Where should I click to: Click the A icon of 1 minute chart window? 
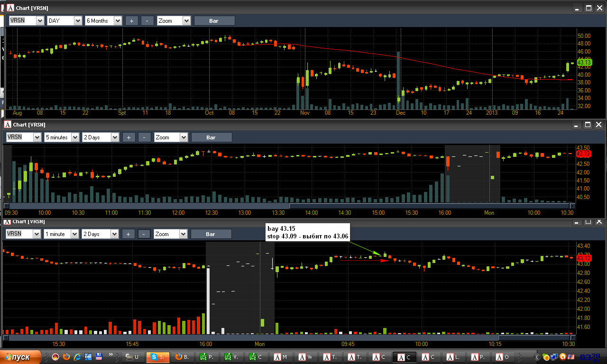[8, 222]
